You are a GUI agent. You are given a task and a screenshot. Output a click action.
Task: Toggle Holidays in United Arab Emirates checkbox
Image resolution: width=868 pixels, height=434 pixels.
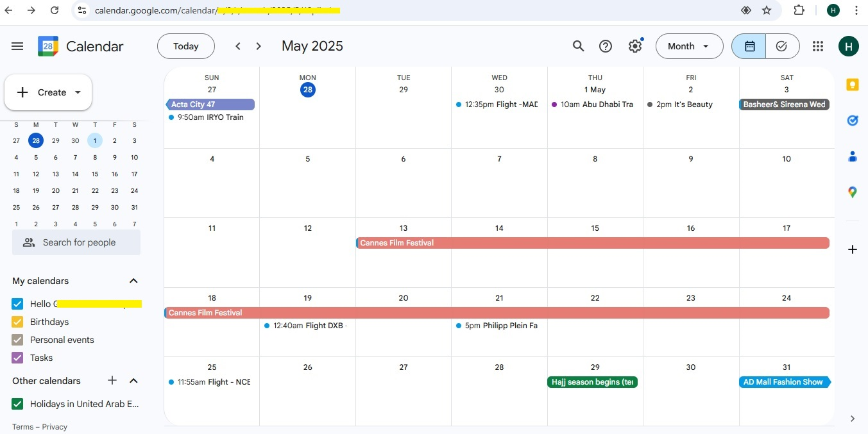pyautogui.click(x=17, y=404)
